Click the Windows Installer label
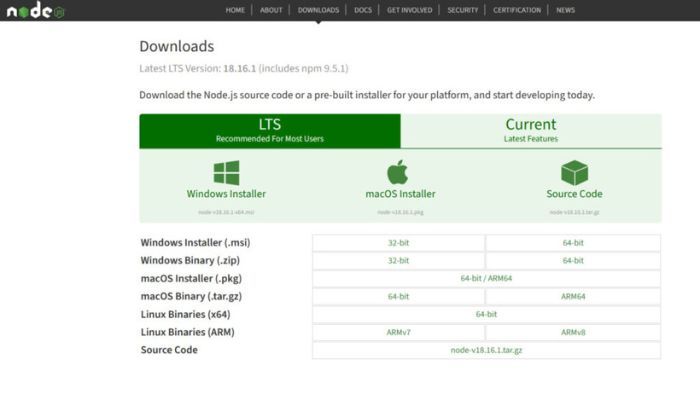This screenshot has width=700, height=400. coord(226,194)
